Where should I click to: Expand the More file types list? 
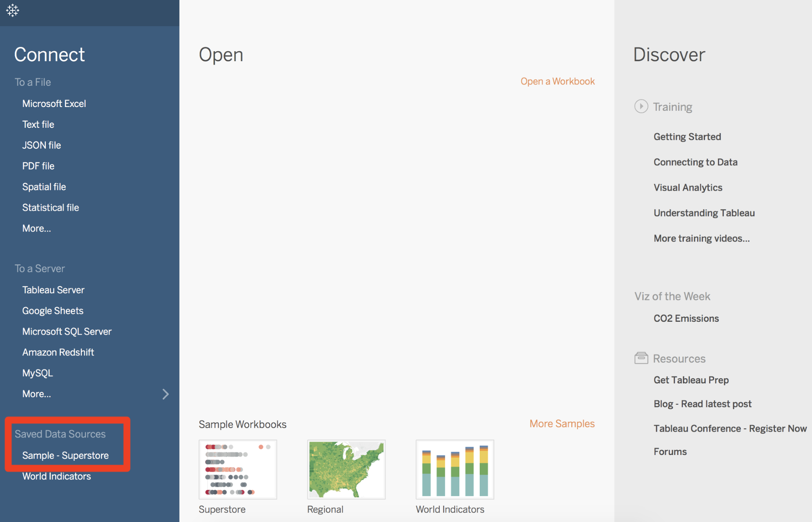[36, 228]
